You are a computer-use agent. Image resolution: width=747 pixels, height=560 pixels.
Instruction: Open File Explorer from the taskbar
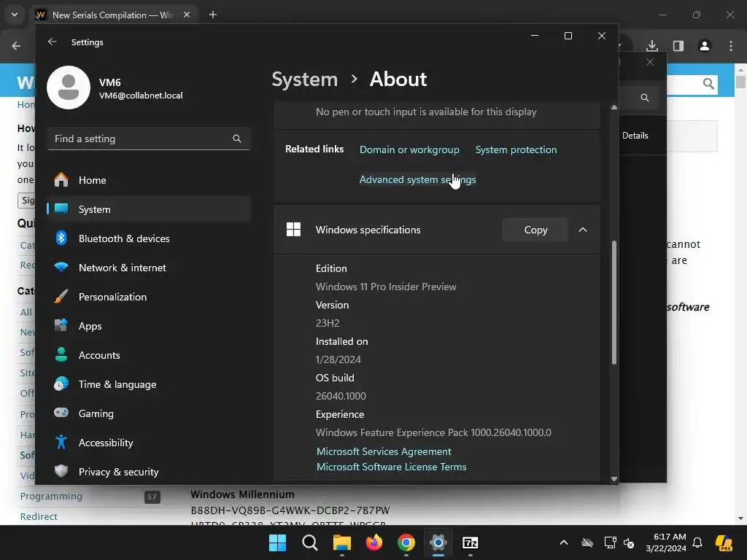pos(341,542)
